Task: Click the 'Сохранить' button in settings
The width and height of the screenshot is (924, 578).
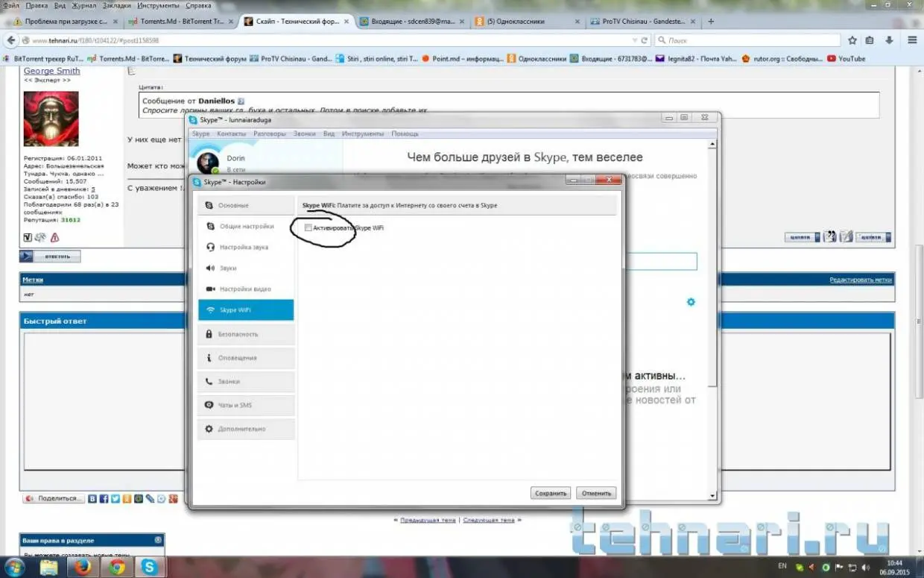Action: point(551,493)
